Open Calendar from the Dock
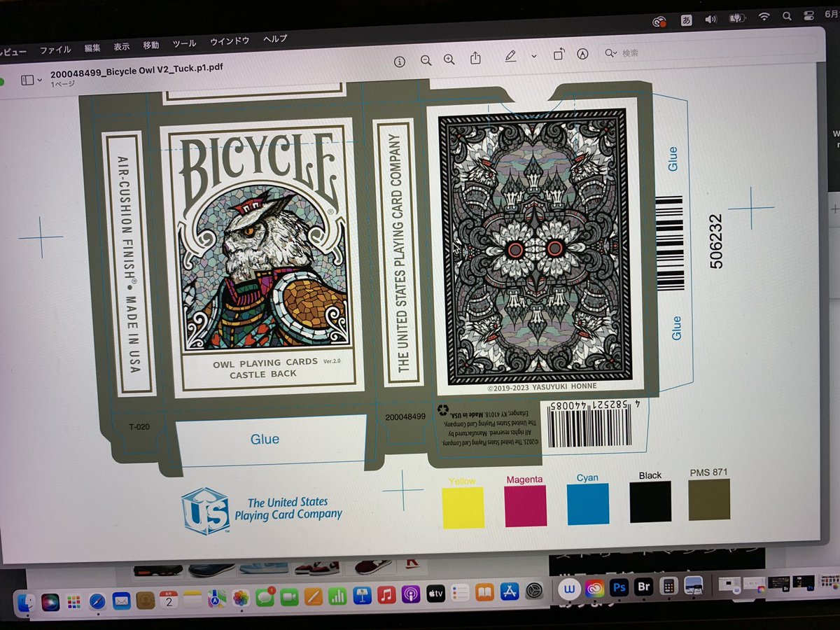This screenshot has width=840, height=630. (x=169, y=599)
